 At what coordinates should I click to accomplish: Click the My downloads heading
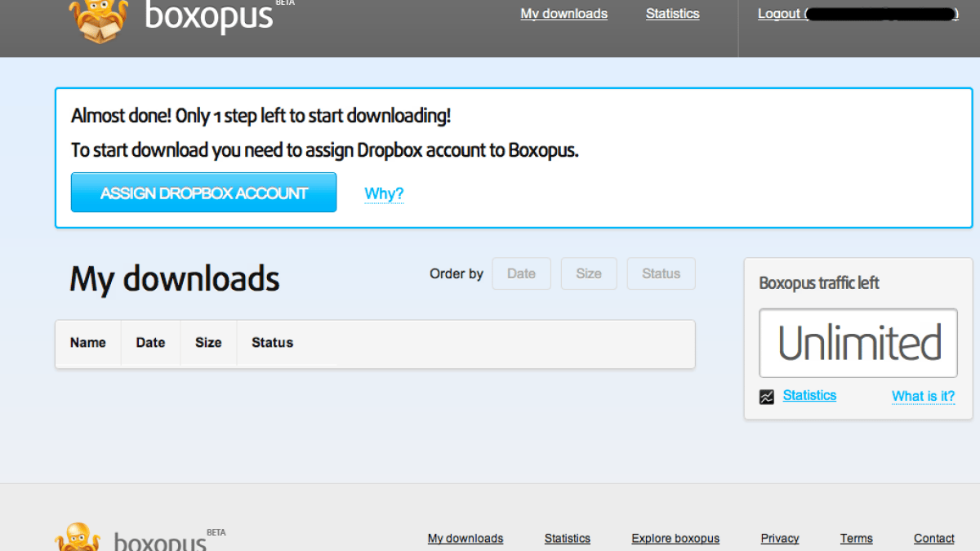(x=175, y=279)
